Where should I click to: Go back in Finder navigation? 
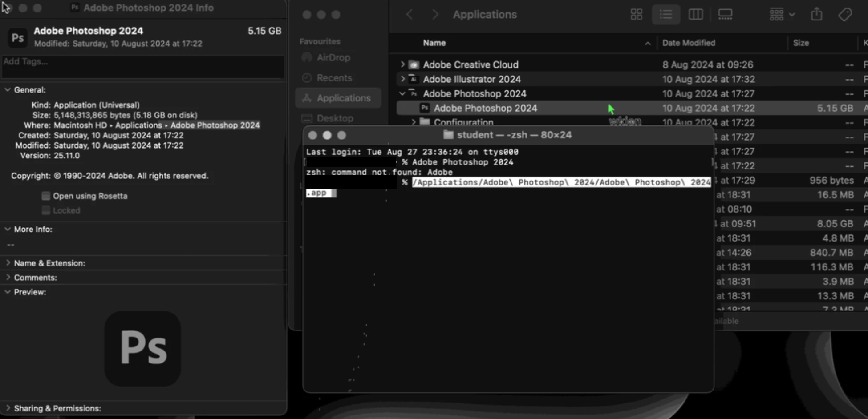tap(410, 15)
